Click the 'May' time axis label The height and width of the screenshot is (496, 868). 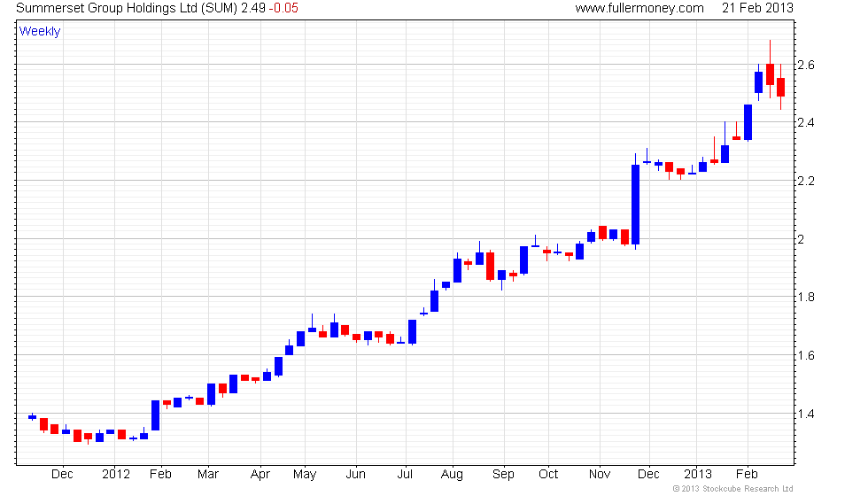305,475
